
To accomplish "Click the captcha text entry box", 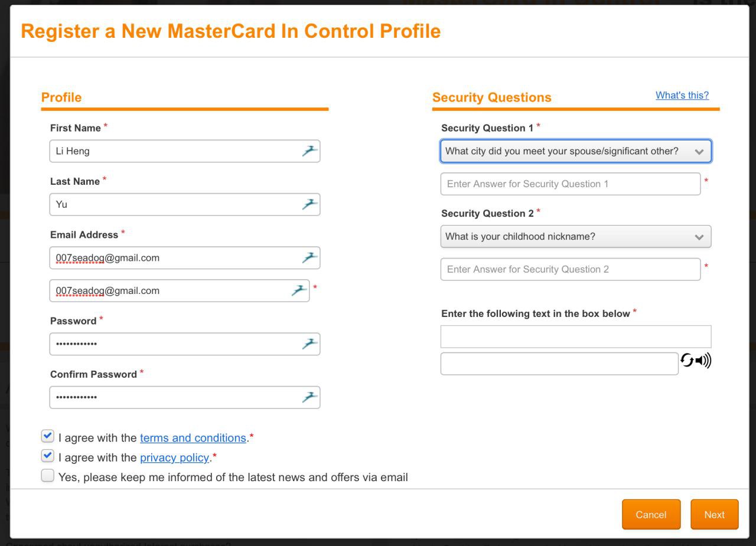I will pos(559,364).
